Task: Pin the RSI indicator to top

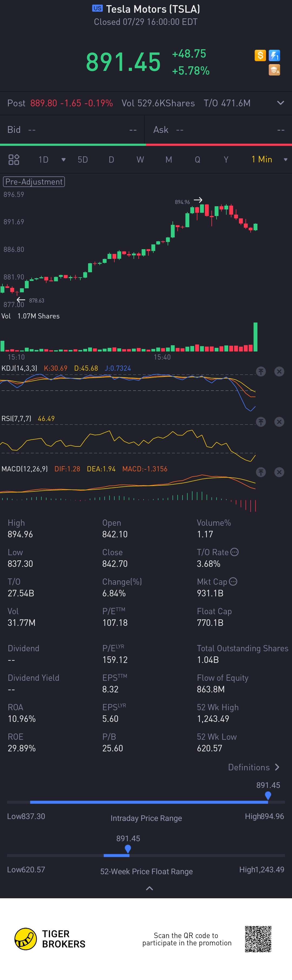Action: pyautogui.click(x=261, y=422)
